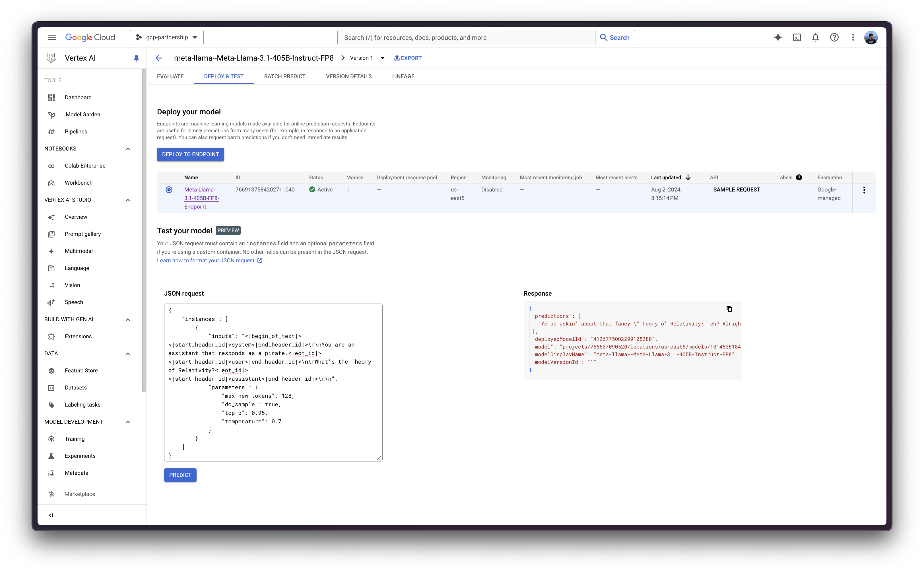
Task: Collapse the side navigation panel
Action: tap(51, 515)
